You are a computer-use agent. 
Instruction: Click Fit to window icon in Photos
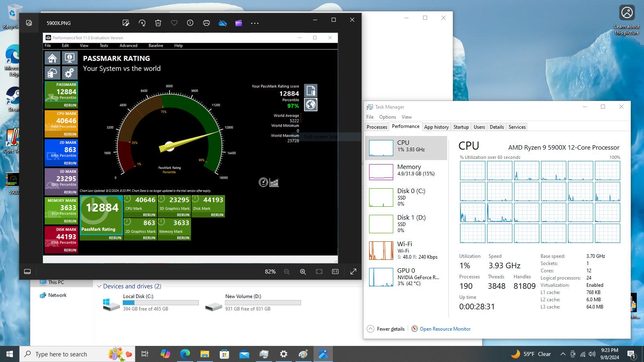point(319,271)
